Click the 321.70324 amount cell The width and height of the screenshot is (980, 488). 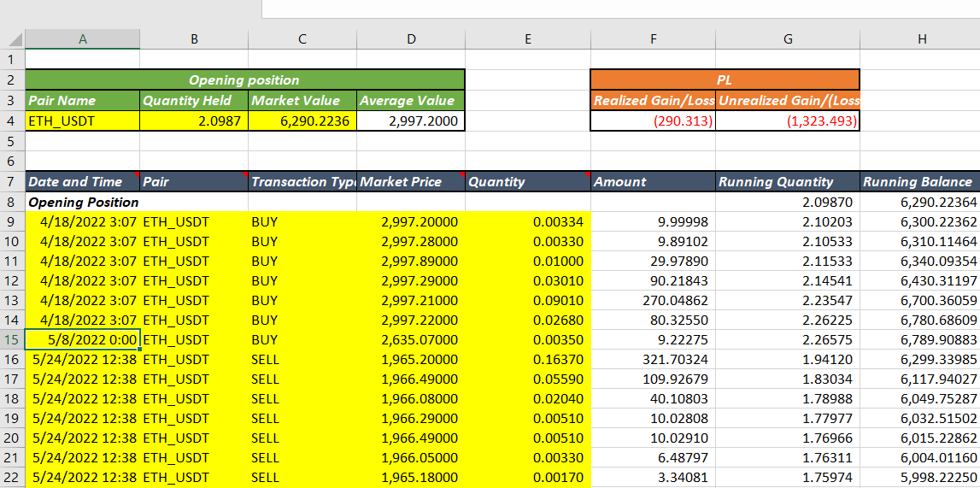653,360
